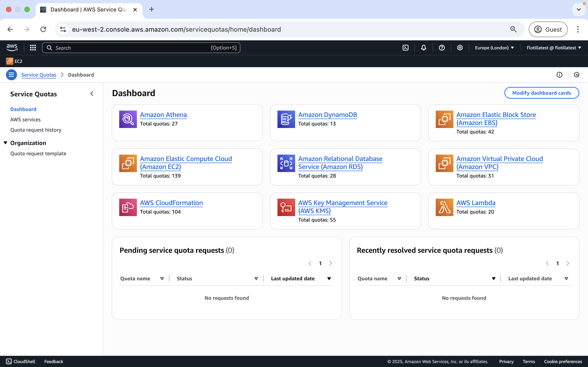The width and height of the screenshot is (588, 367).
Task: Open CloudShell icon in top navigation bar
Action: point(406,48)
